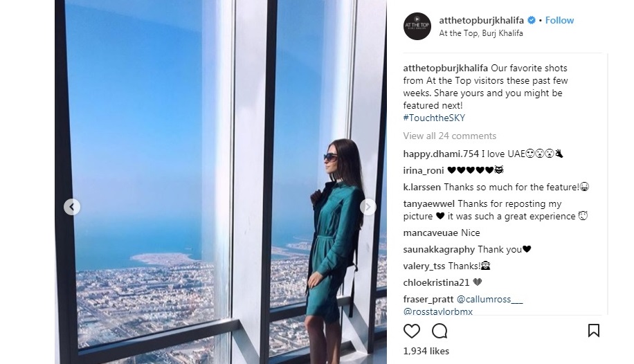The width and height of the screenshot is (634, 364).
Task: Open happy.dhami.754 commenter profile
Action: tap(441, 154)
